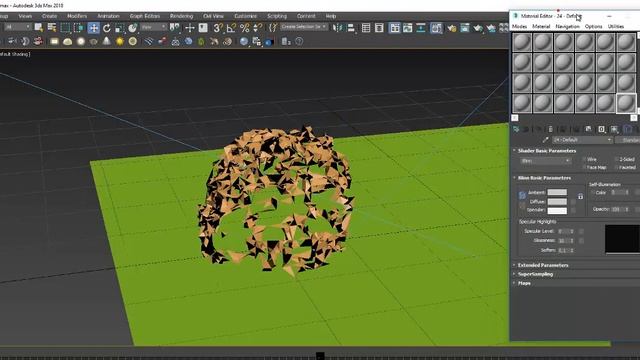
Task: Click the Diffuse color swatch
Action: [x=557, y=202]
